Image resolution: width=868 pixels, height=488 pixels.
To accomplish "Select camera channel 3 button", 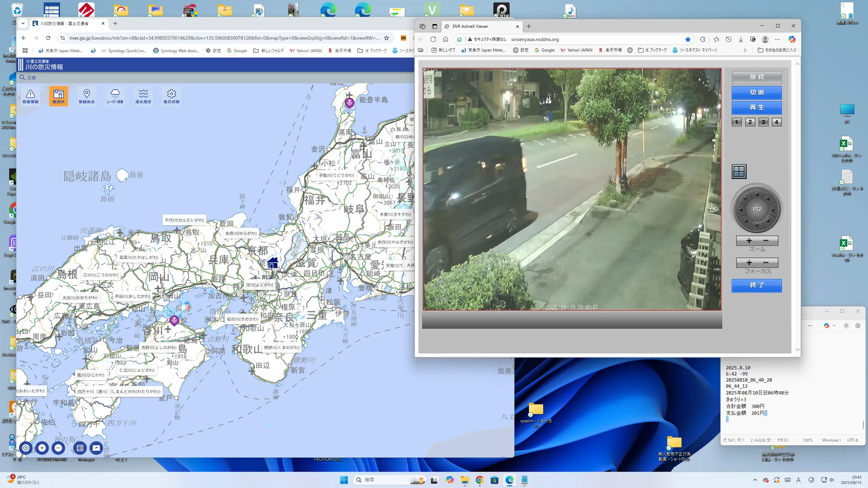I will click(763, 122).
